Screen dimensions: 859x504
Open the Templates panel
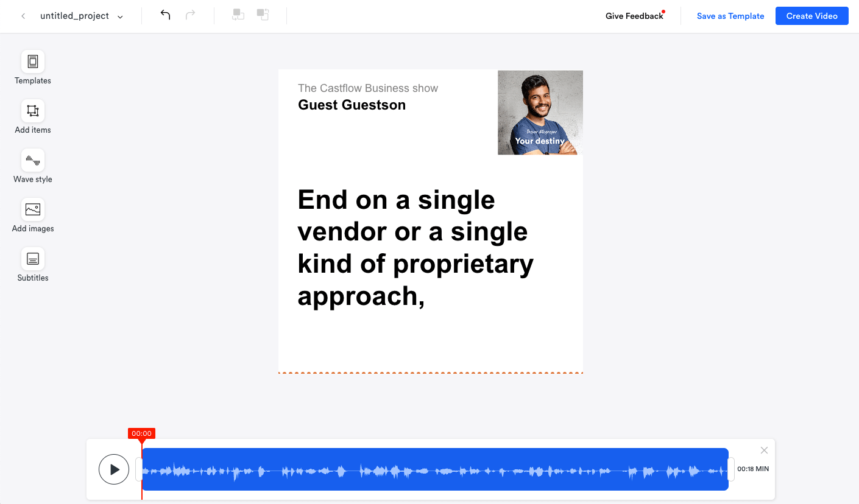tap(33, 62)
